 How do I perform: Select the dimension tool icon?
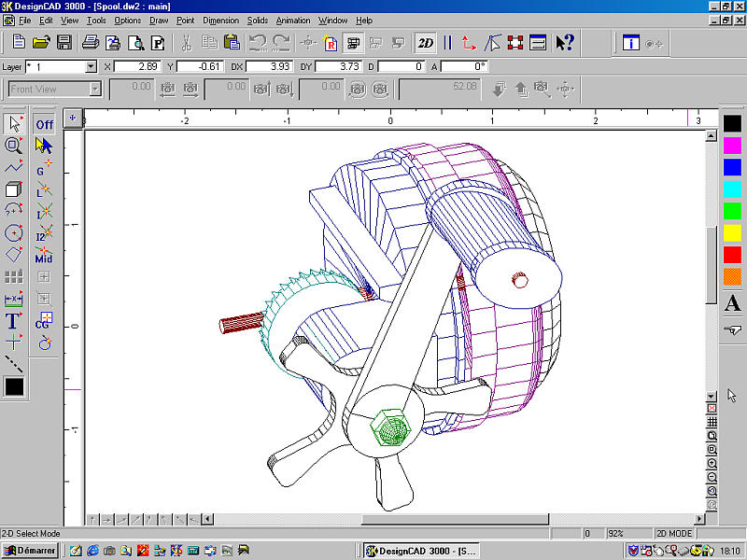click(x=13, y=300)
